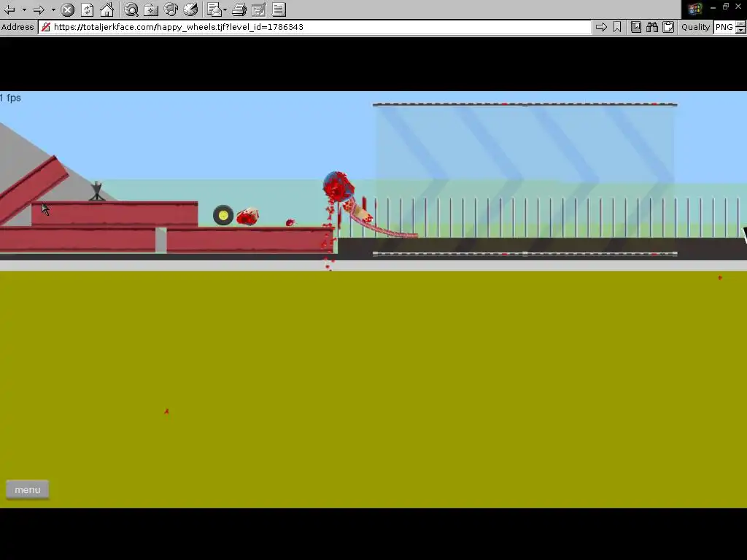Refresh the page with the reload icon
The width and height of the screenshot is (747, 560).
[88, 9]
